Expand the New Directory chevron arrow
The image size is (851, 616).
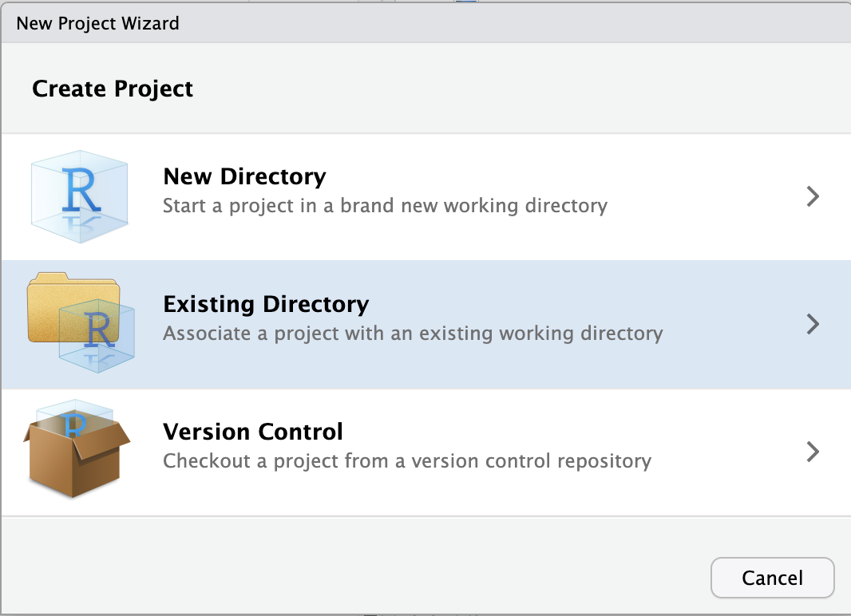[x=813, y=196]
